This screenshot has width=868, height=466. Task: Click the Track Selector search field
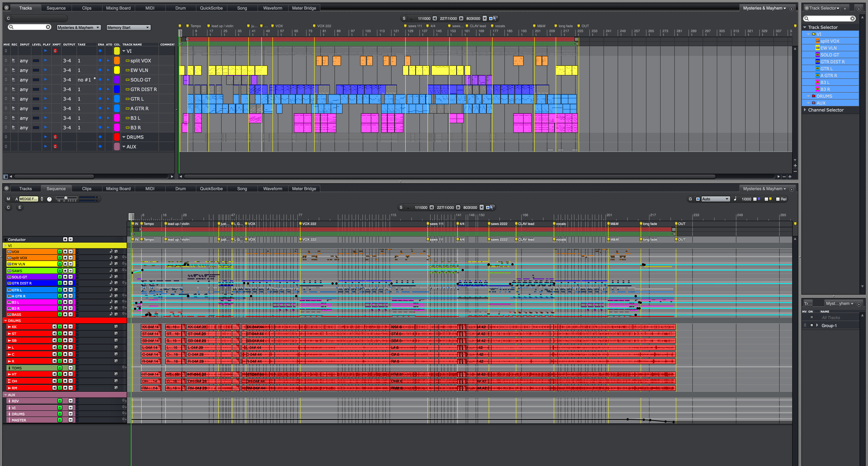point(830,19)
